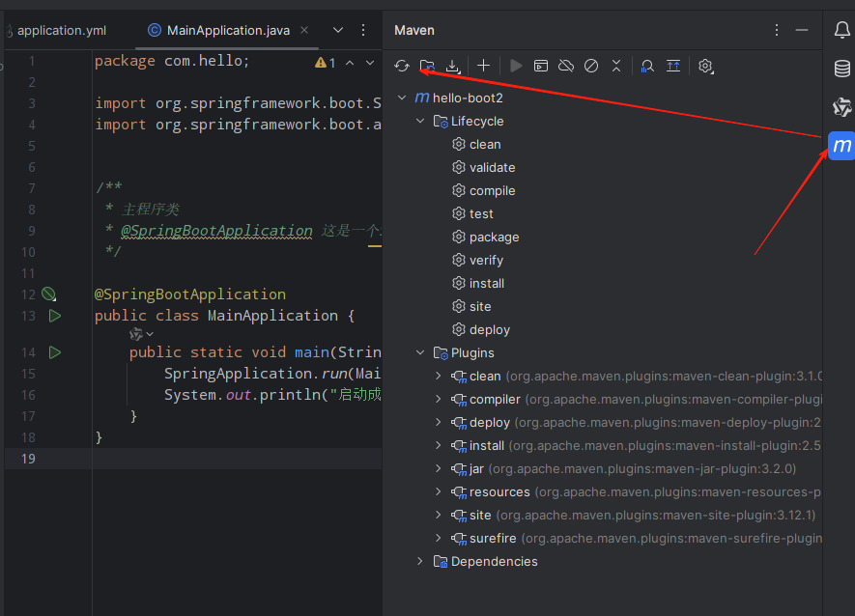Screen dimensions: 855x616
Task: Show hidden editor tabs dropdown
Action: coord(338,30)
